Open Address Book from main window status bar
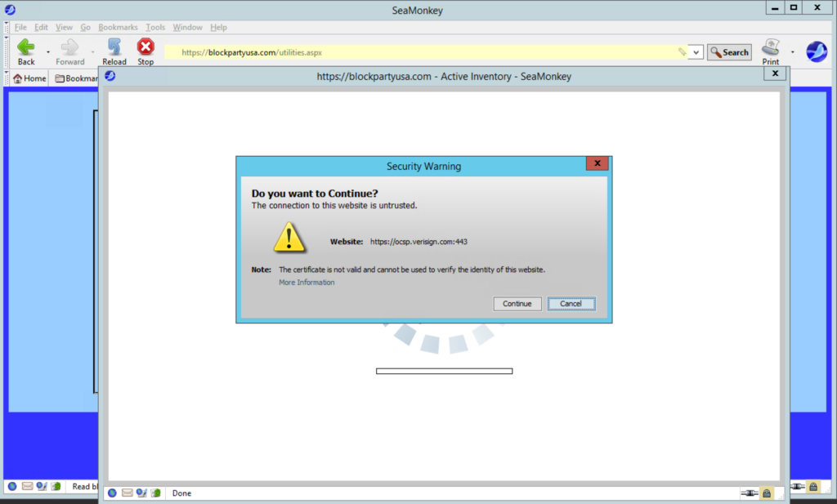 pyautogui.click(x=56, y=486)
